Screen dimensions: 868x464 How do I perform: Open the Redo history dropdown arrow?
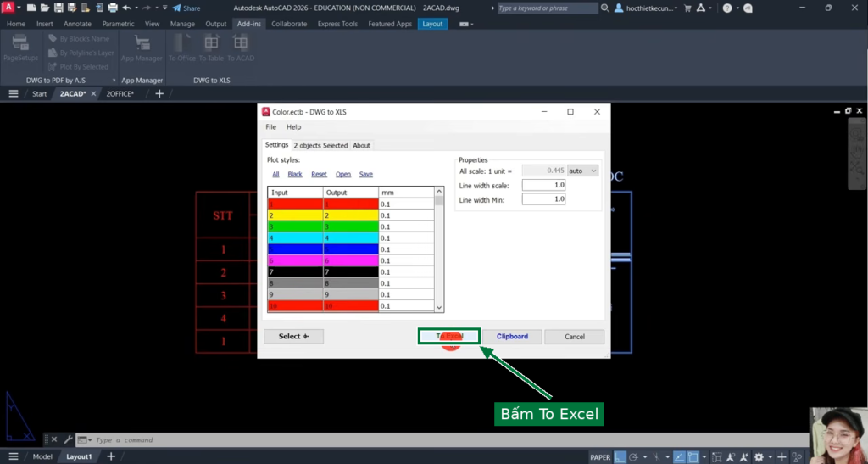(156, 8)
